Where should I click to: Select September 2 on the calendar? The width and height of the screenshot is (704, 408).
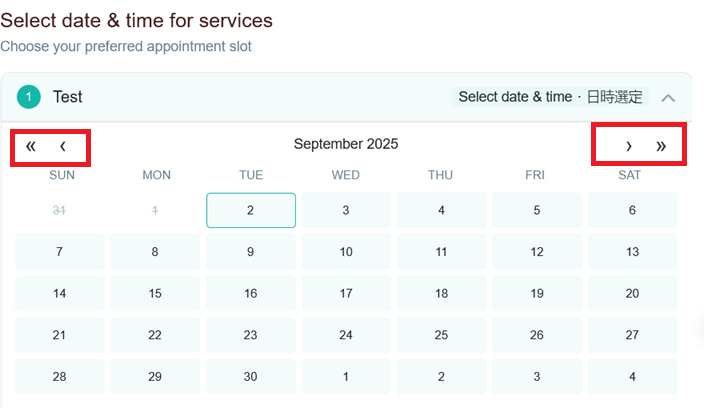tap(251, 210)
